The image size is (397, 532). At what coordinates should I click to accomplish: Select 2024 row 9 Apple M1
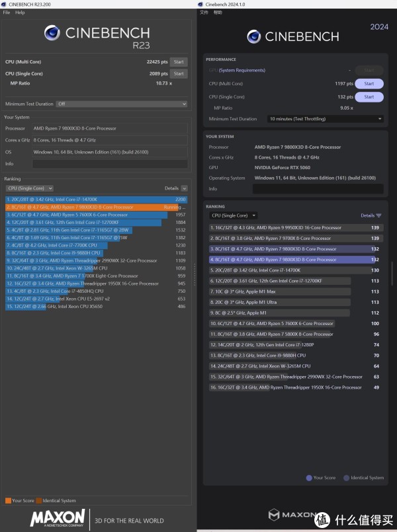(296, 313)
